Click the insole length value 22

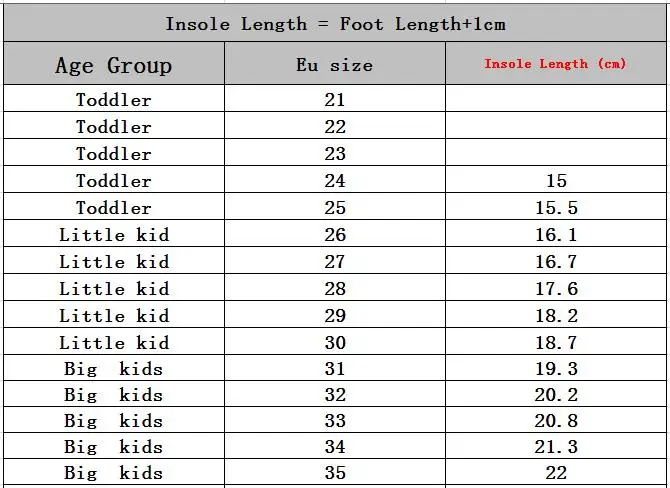coord(556,473)
